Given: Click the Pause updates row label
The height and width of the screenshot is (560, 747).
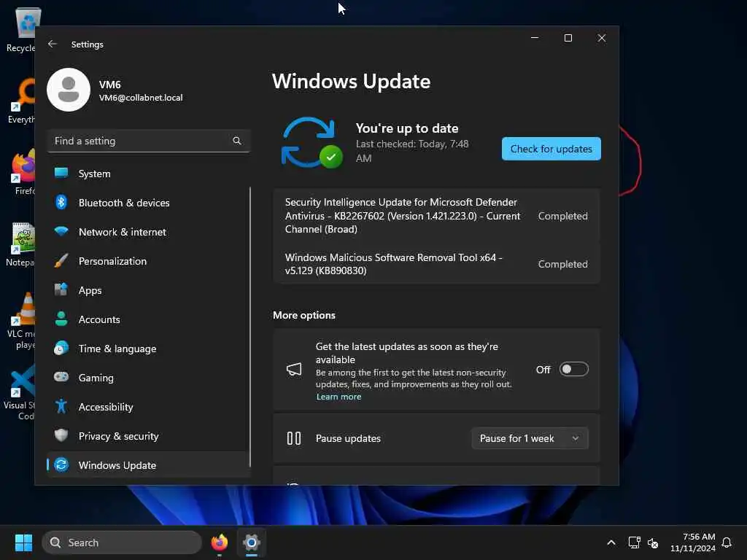Looking at the screenshot, I should click(x=348, y=438).
